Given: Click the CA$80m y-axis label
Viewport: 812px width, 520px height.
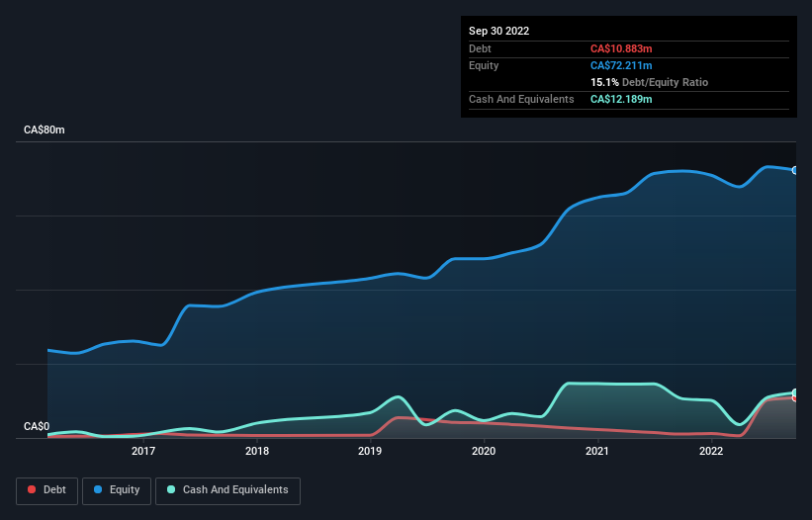Looking at the screenshot, I should pyautogui.click(x=45, y=130).
